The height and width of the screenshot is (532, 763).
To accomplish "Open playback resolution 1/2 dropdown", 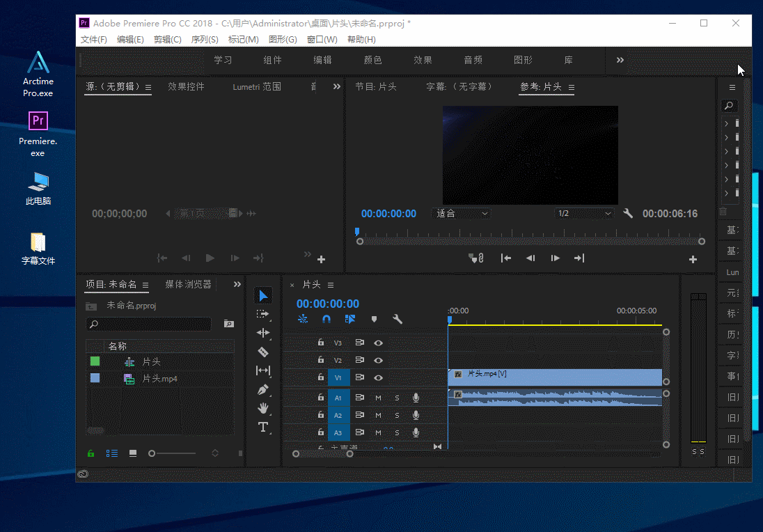I will point(584,213).
